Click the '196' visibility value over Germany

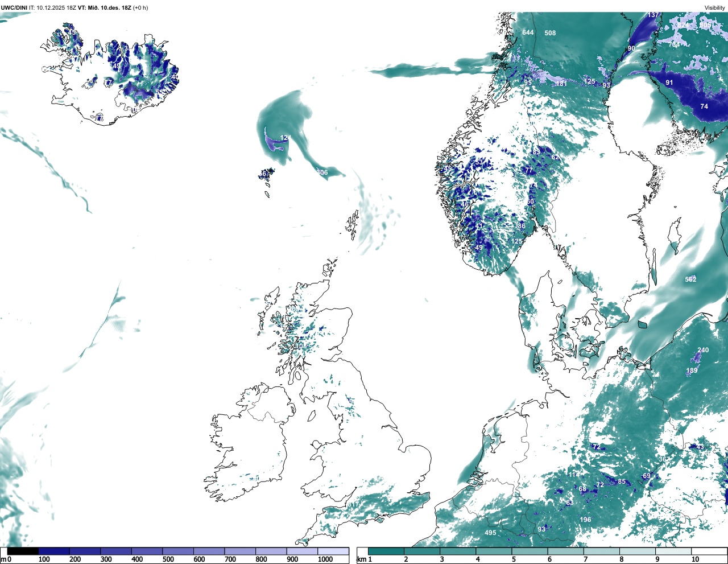(x=585, y=520)
